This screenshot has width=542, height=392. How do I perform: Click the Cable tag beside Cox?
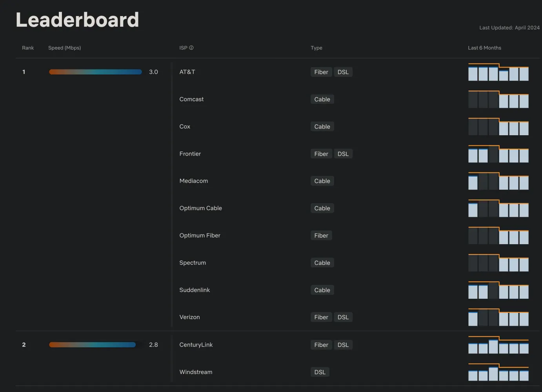[x=322, y=127]
